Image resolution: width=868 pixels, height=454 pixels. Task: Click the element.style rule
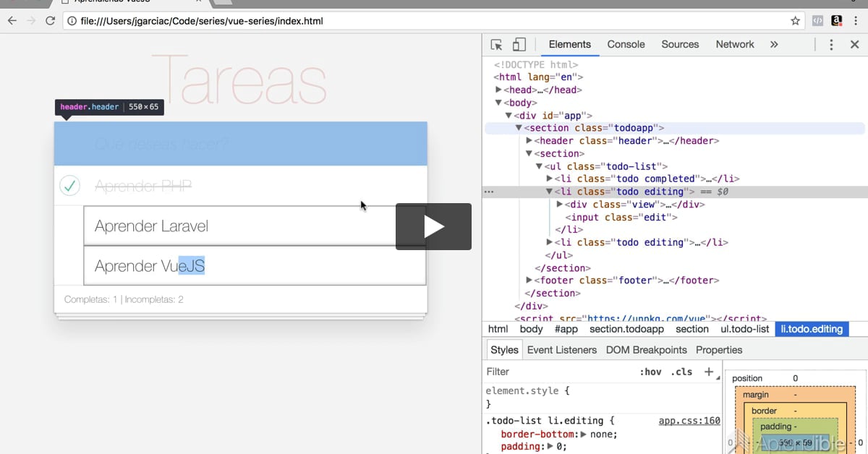tap(527, 390)
